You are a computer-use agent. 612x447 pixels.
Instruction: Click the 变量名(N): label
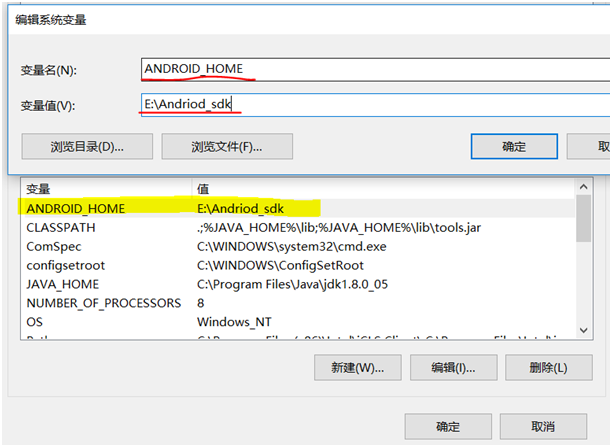[x=48, y=71]
